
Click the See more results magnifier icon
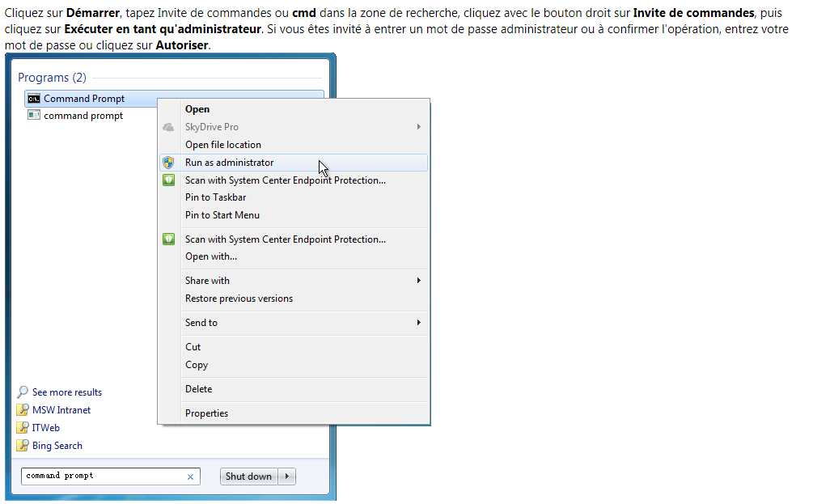pyautogui.click(x=23, y=392)
